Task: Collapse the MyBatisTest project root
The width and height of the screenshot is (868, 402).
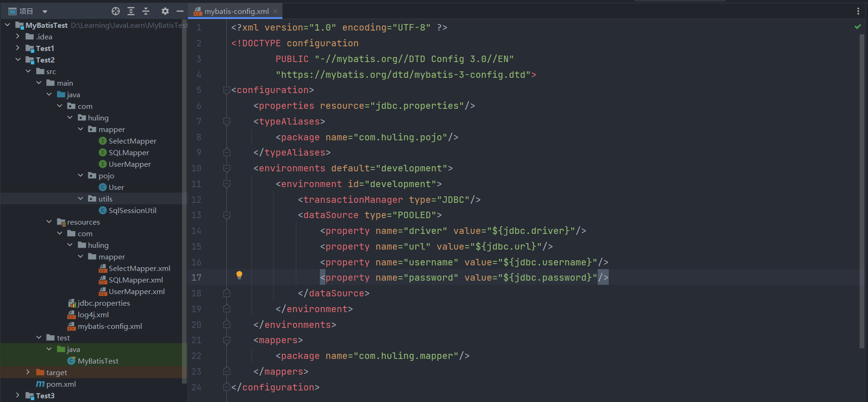Action: [7, 25]
